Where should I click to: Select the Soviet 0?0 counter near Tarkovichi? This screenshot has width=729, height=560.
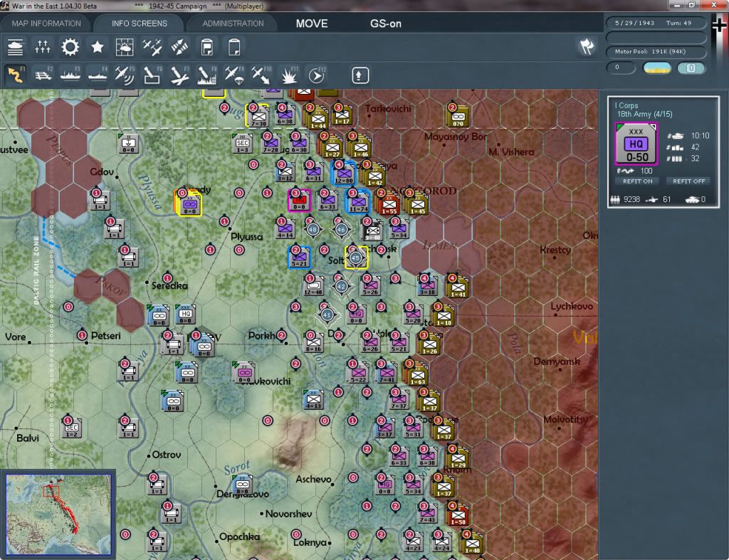click(458, 116)
